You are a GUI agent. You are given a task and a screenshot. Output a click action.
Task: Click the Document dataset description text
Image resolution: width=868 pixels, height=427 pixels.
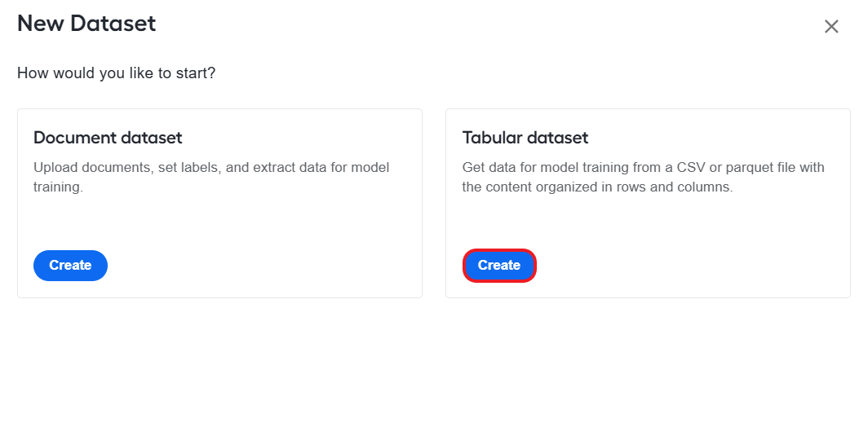pos(211,177)
